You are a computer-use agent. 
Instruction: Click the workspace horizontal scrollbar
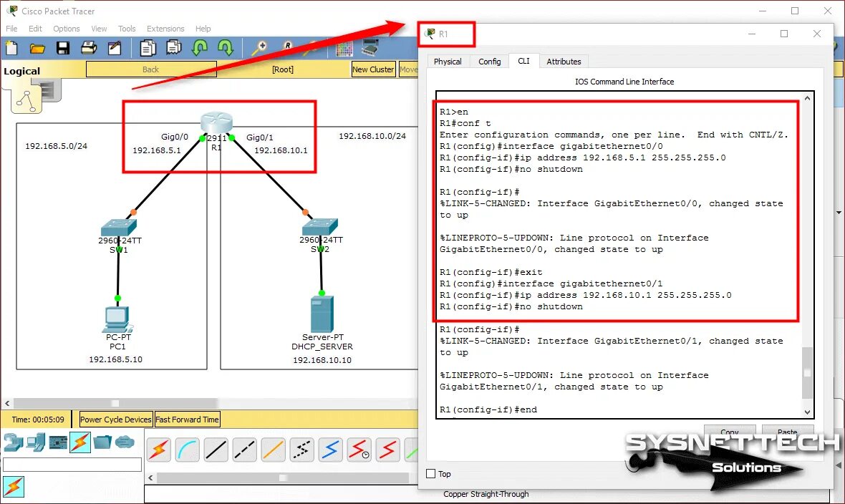pos(115,403)
